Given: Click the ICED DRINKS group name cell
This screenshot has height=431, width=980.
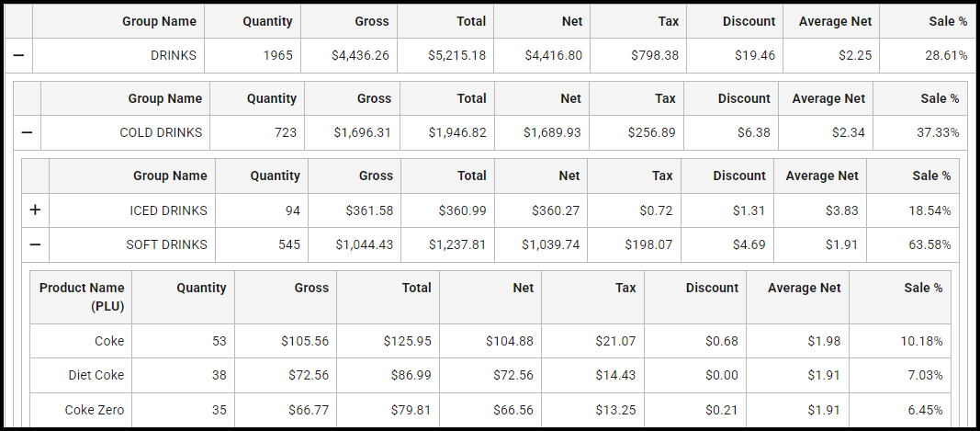Looking at the screenshot, I should pyautogui.click(x=168, y=210).
